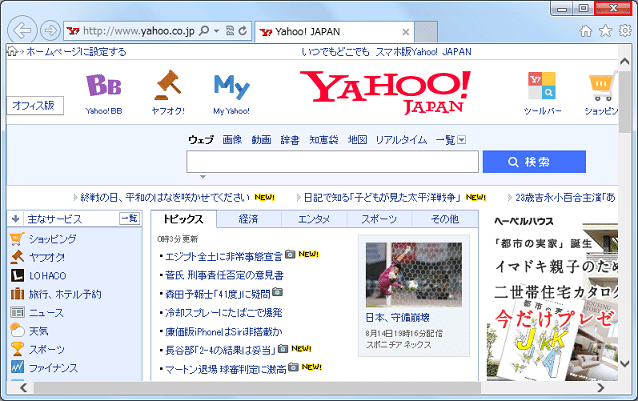Switch to the トピックス tab
Image resolution: width=638 pixels, height=401 pixels.
(184, 219)
